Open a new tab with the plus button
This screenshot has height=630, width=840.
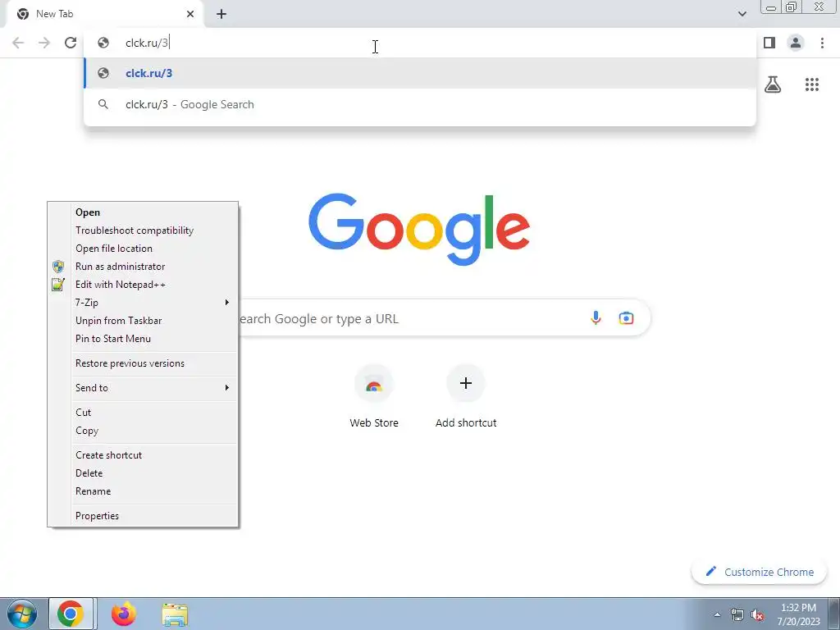[221, 15]
